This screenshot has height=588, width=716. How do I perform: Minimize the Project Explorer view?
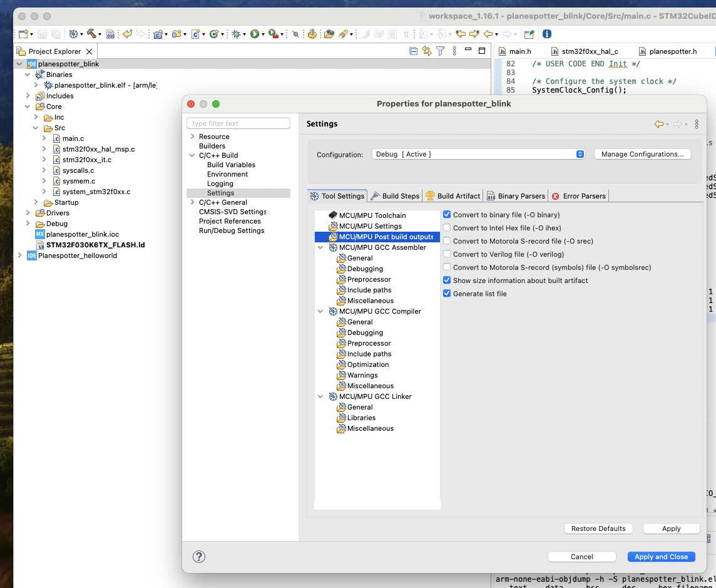pyautogui.click(x=468, y=49)
